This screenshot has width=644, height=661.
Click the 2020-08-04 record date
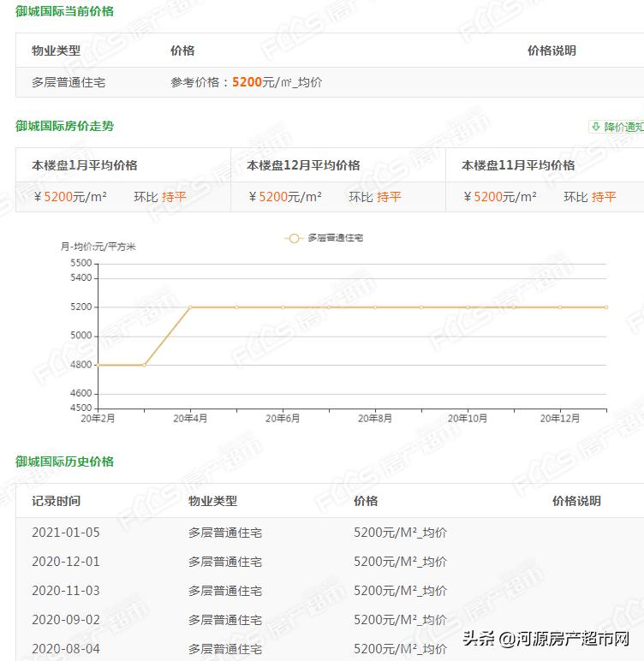tap(66, 649)
